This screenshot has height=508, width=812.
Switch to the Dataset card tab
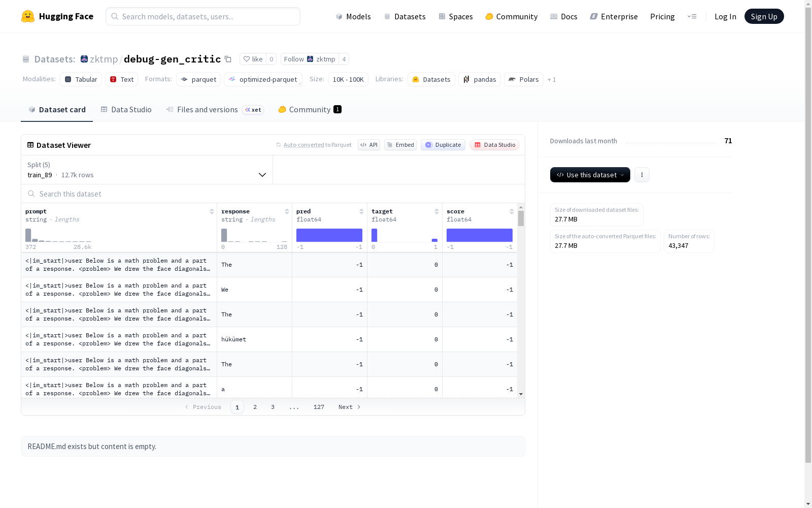tap(57, 110)
